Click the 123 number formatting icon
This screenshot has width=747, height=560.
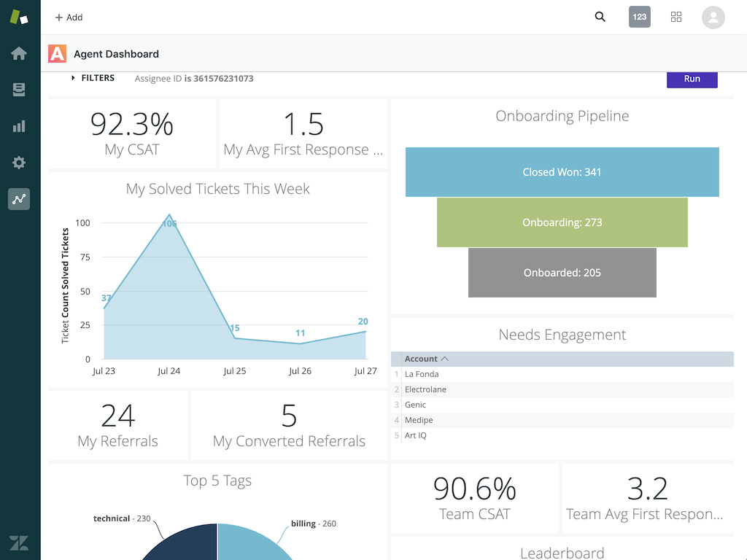click(x=639, y=16)
